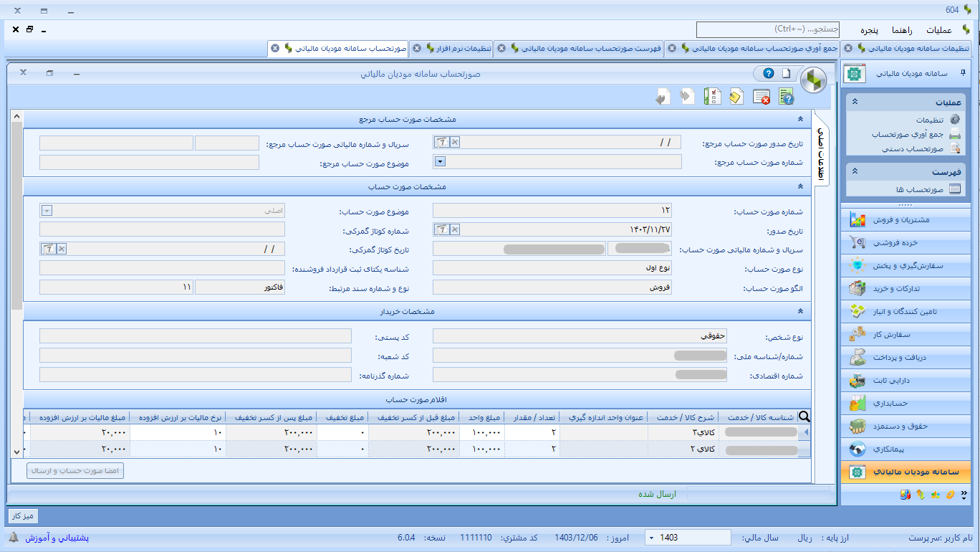Open دریافت و پرداخت module

click(x=905, y=357)
